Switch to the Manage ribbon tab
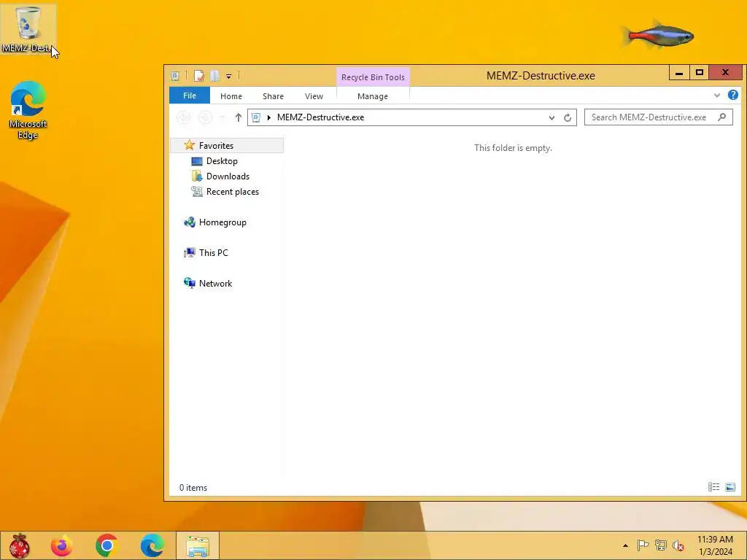Viewport: 747px width, 560px height. click(373, 96)
